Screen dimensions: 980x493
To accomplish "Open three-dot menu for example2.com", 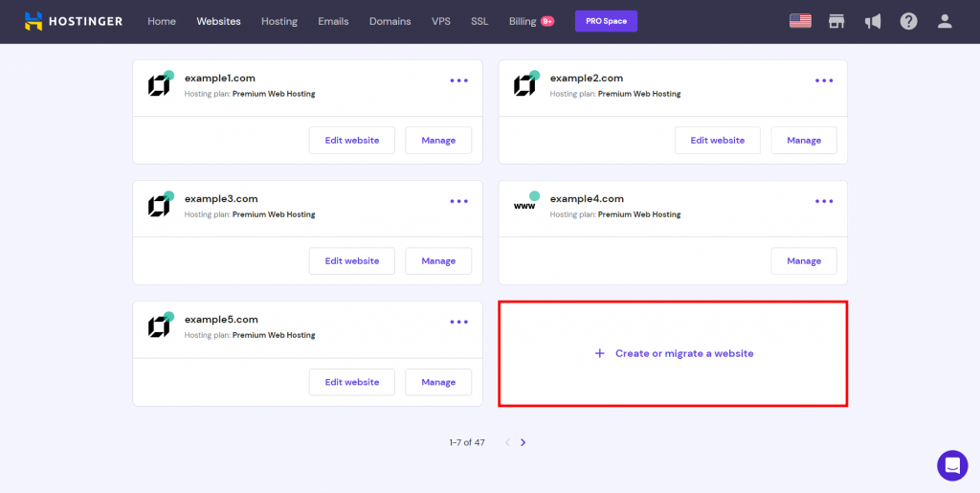I will pyautogui.click(x=824, y=80).
